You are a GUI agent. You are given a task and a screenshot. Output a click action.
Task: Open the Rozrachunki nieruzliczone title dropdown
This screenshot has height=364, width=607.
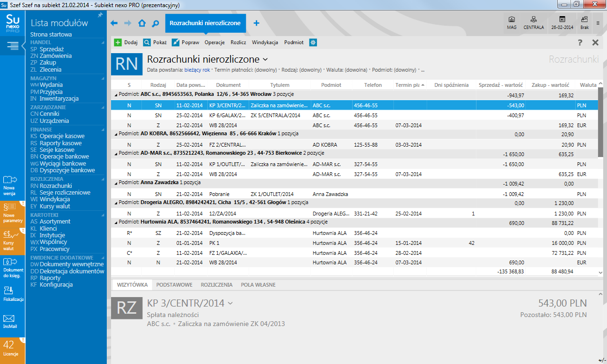[x=265, y=59]
